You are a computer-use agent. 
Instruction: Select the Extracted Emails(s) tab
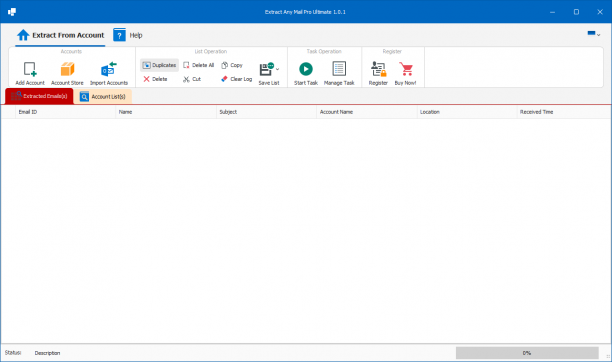click(39, 96)
